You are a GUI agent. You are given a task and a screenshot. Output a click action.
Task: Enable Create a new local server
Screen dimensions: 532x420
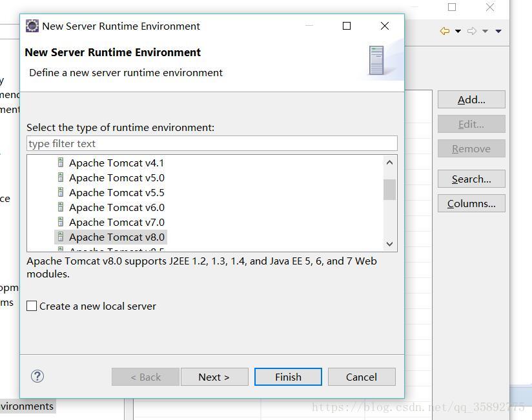coord(32,306)
